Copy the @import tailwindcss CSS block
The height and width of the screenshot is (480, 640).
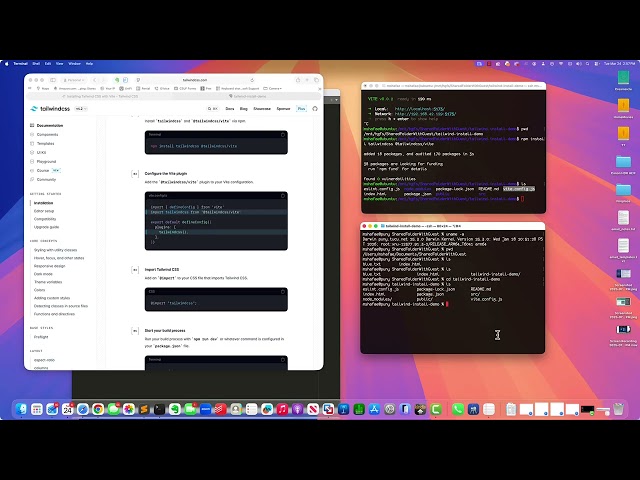click(x=282, y=292)
